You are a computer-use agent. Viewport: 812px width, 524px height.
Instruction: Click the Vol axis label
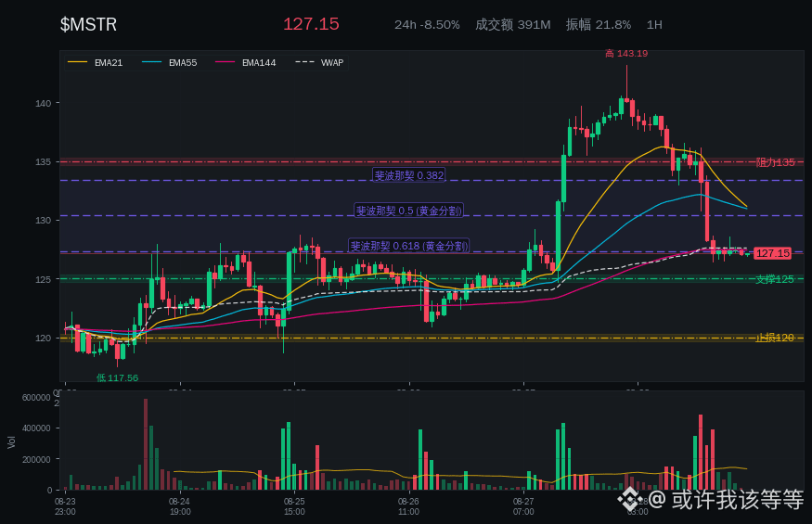(x=11, y=441)
